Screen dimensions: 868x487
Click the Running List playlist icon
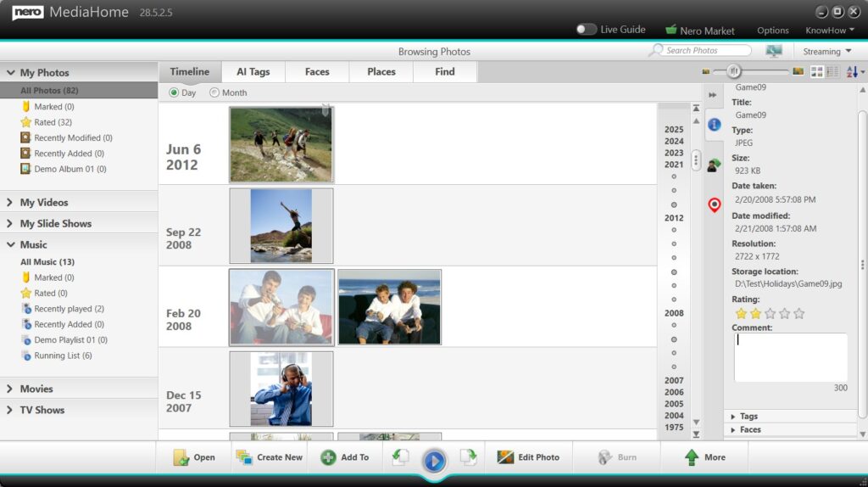point(26,355)
